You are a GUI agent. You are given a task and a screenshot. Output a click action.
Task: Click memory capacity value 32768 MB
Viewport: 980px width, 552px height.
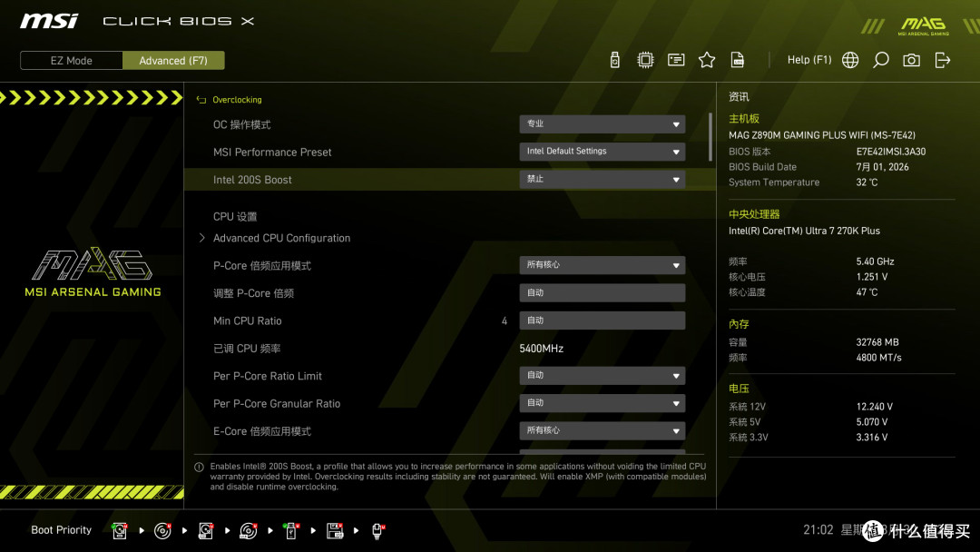coord(877,342)
